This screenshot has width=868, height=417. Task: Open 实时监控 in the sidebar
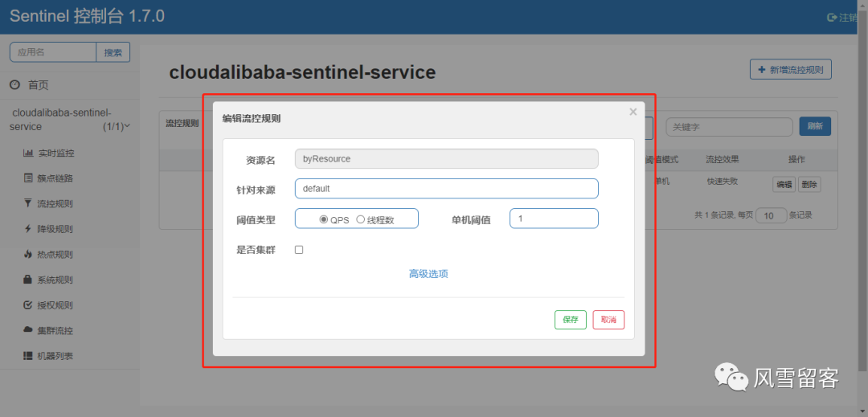point(55,153)
